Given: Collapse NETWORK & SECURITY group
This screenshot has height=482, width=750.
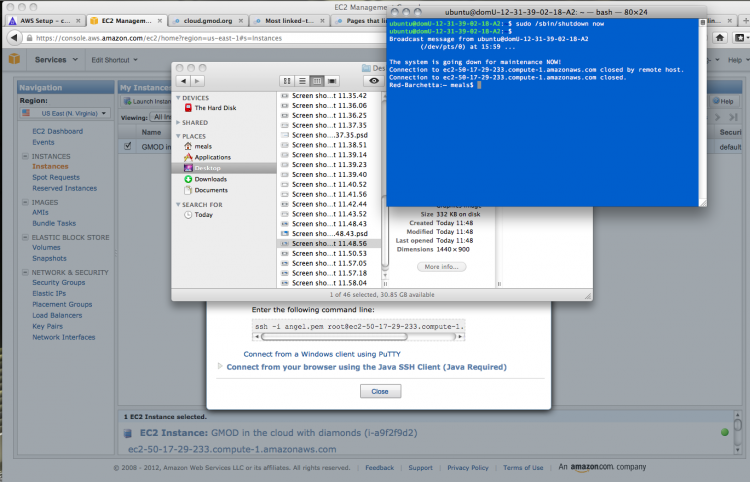Looking at the screenshot, I should tap(25, 273).
